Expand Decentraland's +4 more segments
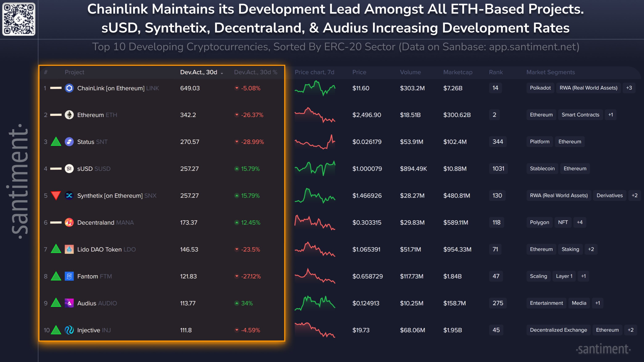644x362 pixels. [x=579, y=222]
